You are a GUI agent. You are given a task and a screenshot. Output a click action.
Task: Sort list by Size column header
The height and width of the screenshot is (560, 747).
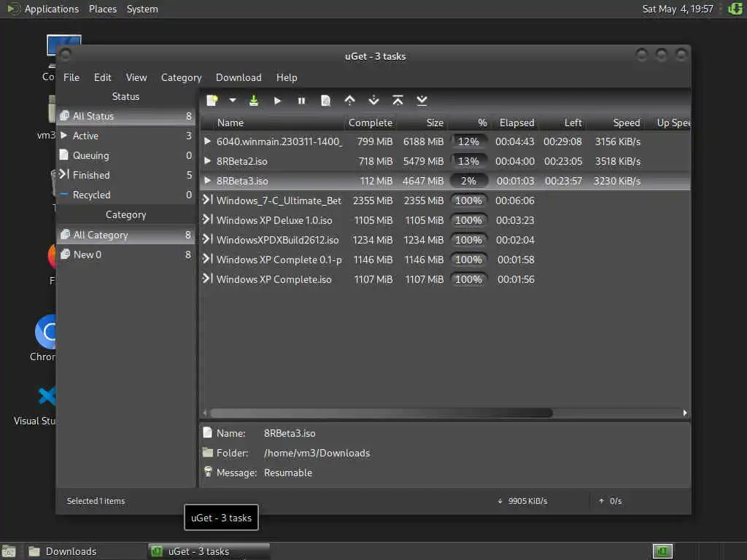[422, 122]
